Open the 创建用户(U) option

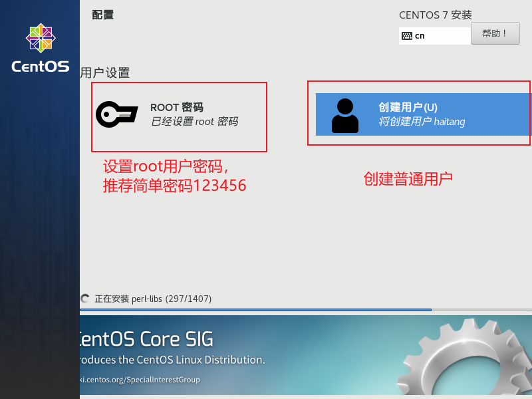pos(423,114)
